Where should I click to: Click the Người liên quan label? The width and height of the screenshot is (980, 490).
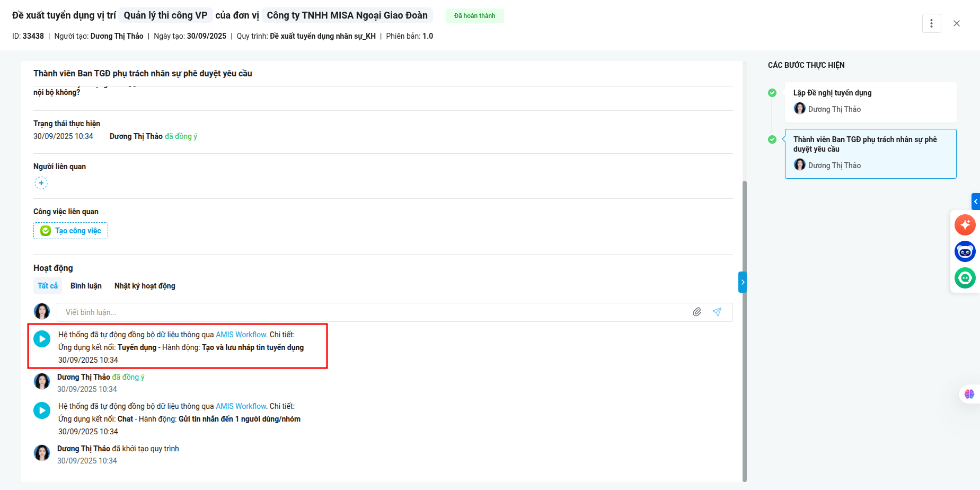(x=59, y=167)
